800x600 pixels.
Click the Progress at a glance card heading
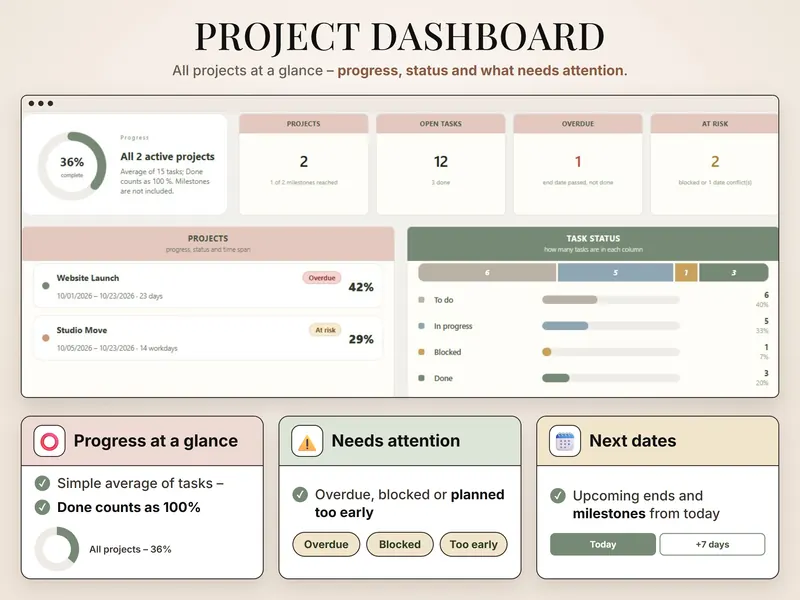156,441
